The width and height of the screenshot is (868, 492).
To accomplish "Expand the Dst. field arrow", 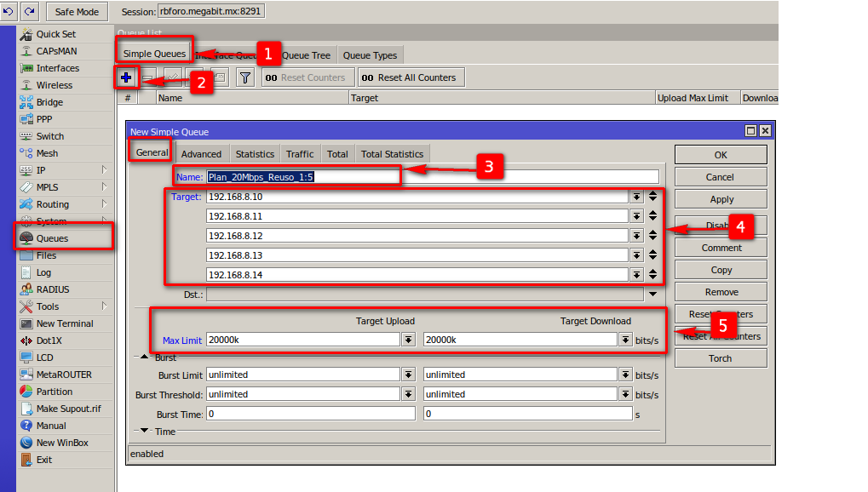I will (653, 295).
